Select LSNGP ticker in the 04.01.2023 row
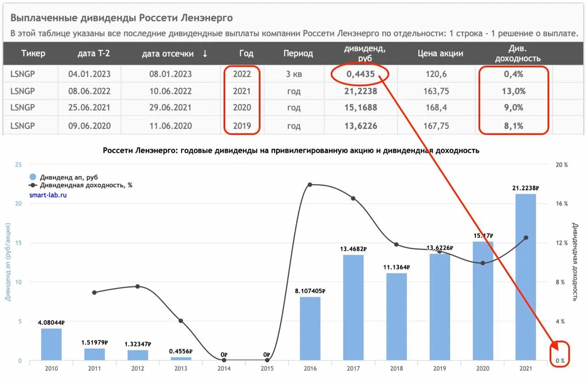This screenshot has width=588, height=379. pyautogui.click(x=23, y=74)
